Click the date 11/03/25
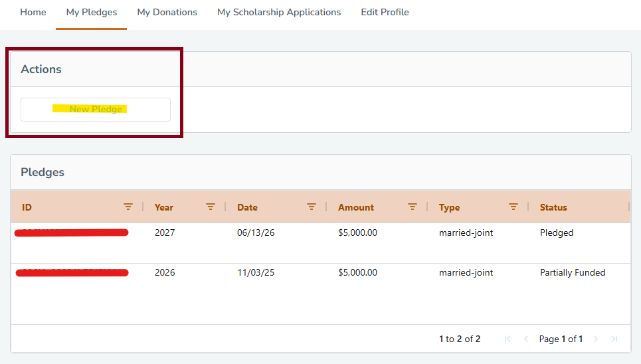 click(256, 272)
